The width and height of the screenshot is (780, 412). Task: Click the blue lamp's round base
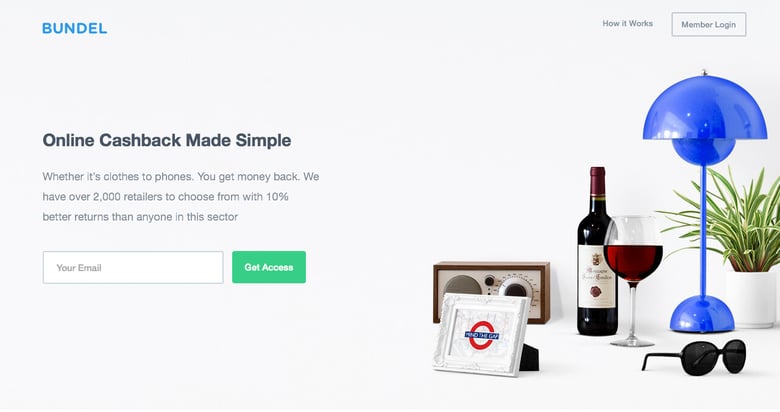click(x=701, y=314)
